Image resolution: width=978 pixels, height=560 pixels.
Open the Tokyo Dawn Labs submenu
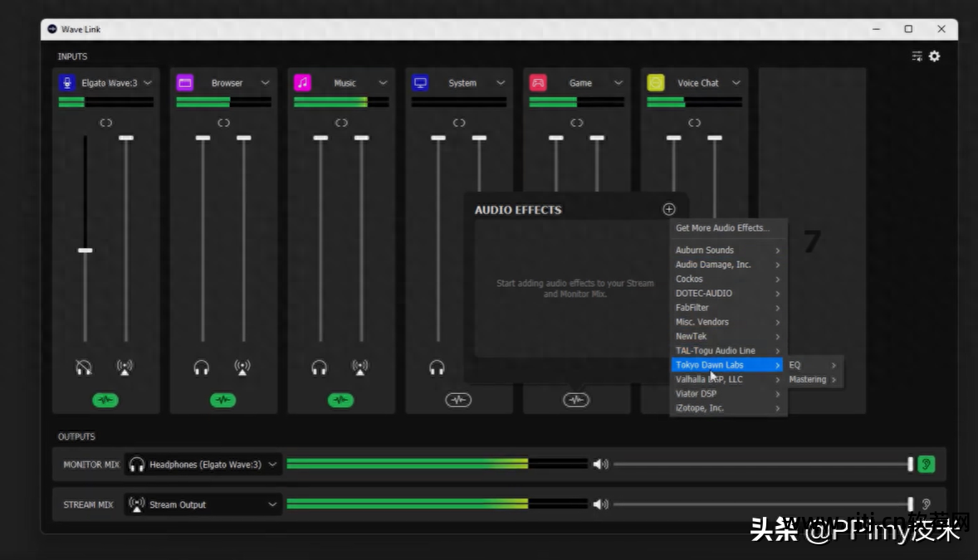728,365
